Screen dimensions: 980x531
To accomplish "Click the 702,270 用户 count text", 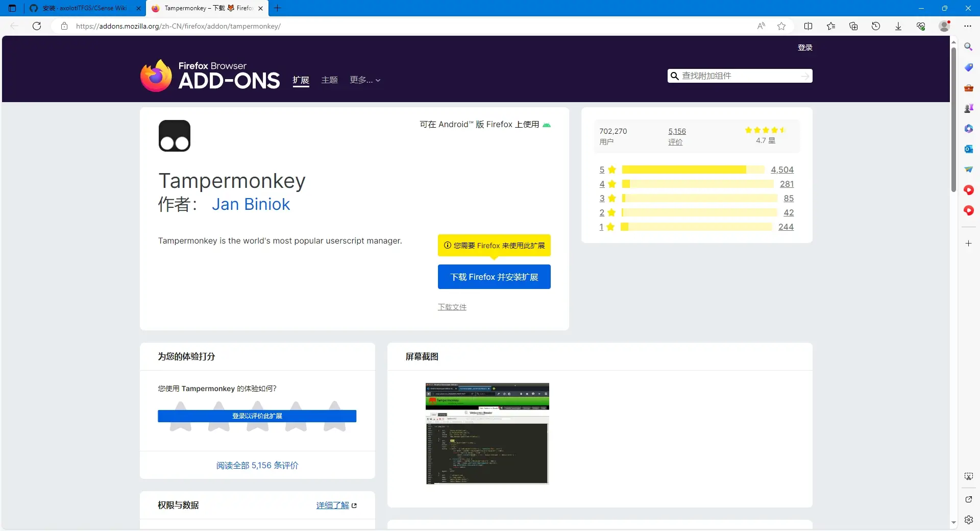I will point(613,136).
